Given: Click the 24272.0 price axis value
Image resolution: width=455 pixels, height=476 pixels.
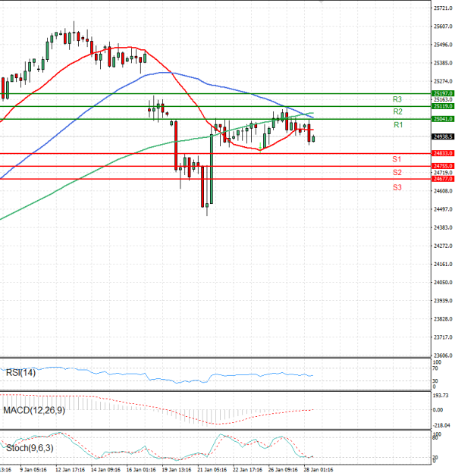Looking at the screenshot, I should 443,246.
